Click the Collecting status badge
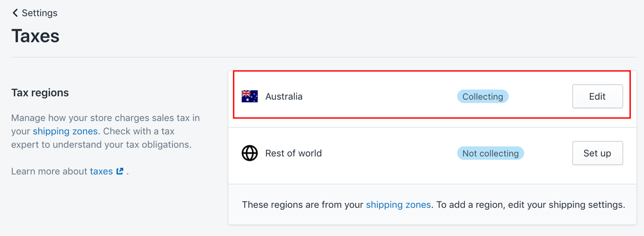 point(482,96)
